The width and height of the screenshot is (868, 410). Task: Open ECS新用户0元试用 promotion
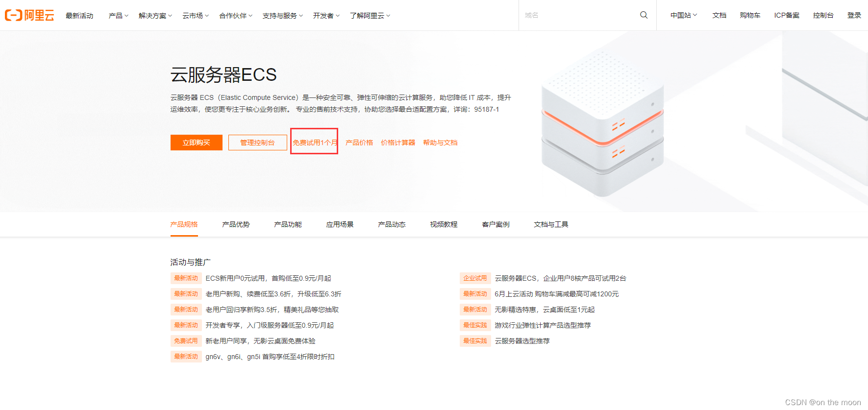(268, 278)
